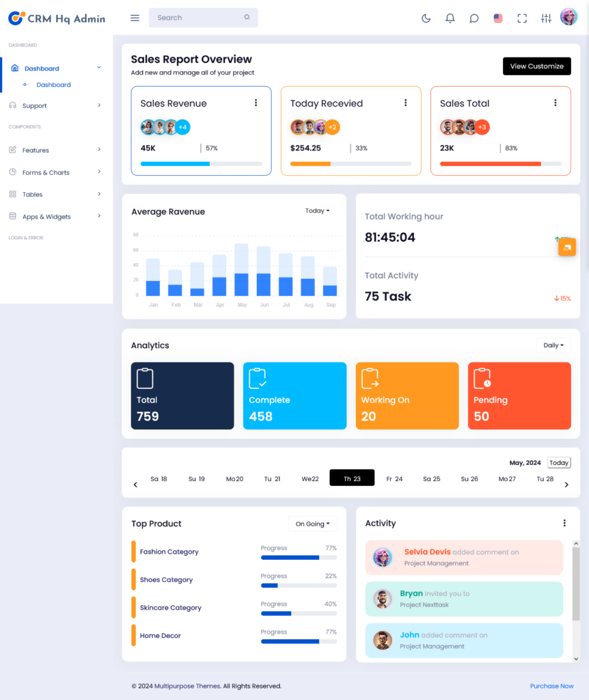The image size is (589, 700).
Task: Open the Activity panel three-dot menu
Action: (x=564, y=522)
